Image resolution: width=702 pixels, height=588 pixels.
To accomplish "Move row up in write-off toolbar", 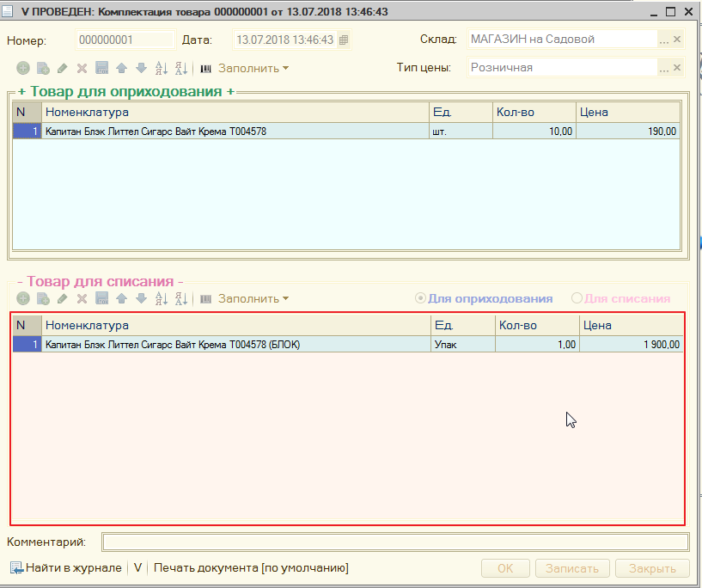I will (x=122, y=298).
